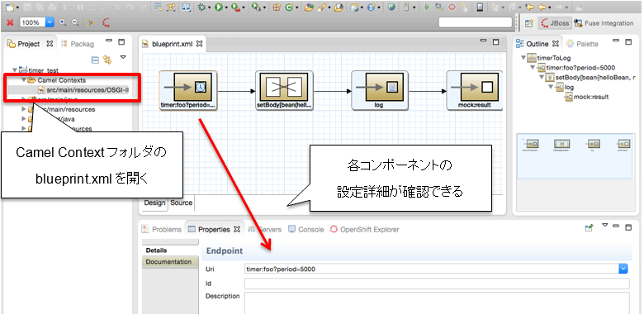Click the Debug bug icon
Image resolution: width=644 pixels, height=315 pixels.
pos(201,7)
